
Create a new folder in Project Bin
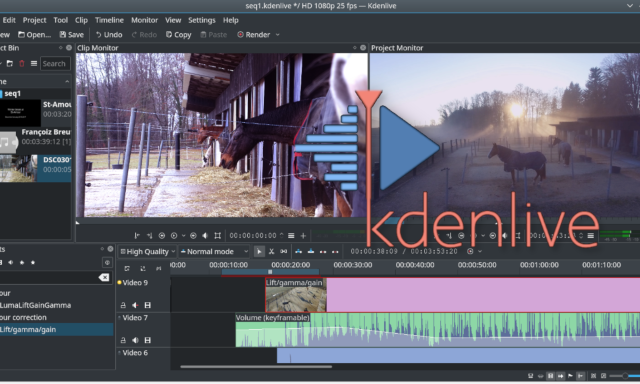10,64
